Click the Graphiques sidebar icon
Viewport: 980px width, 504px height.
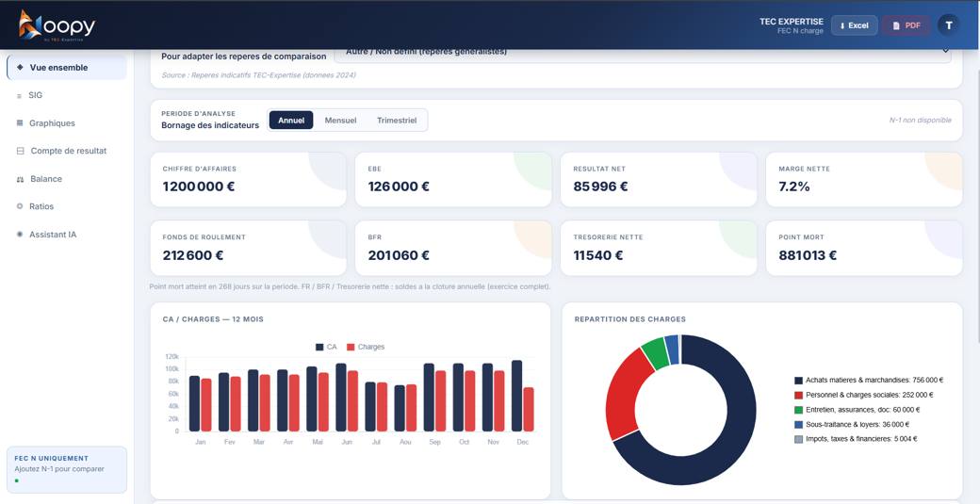[x=20, y=123]
